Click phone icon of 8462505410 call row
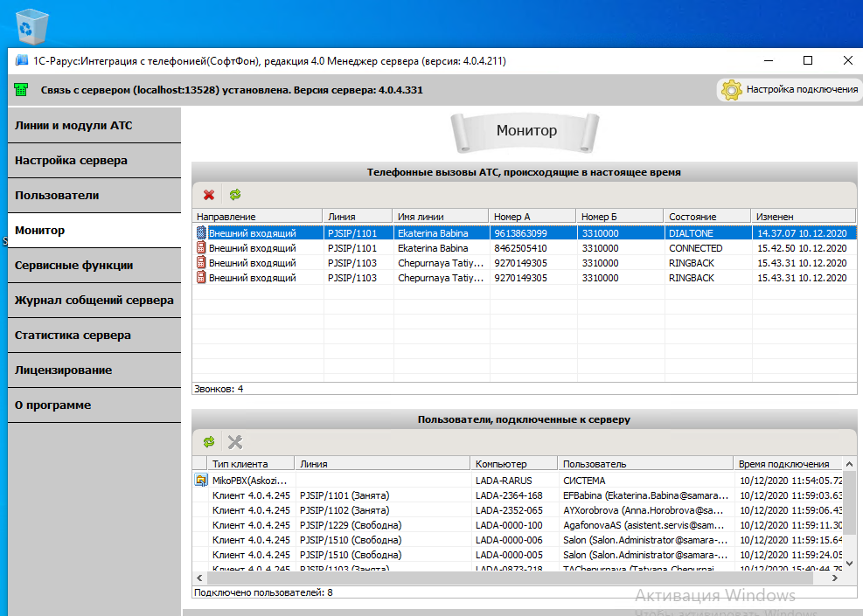863x616 pixels. (x=201, y=248)
